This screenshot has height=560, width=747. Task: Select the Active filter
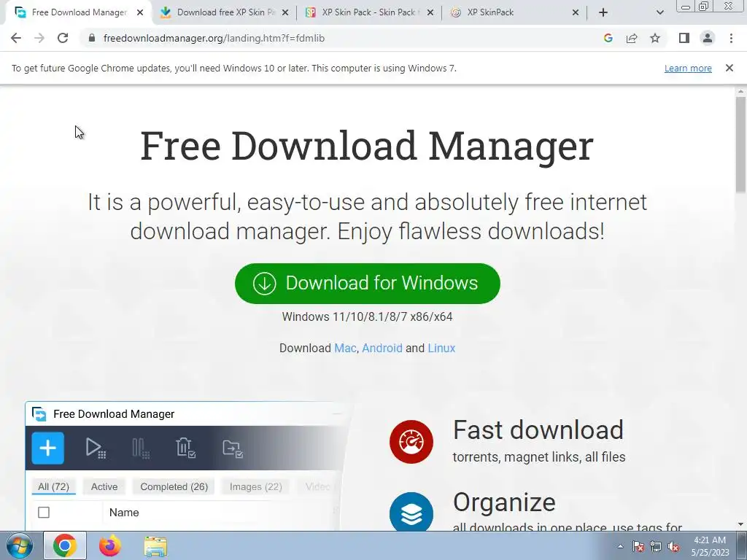point(104,486)
